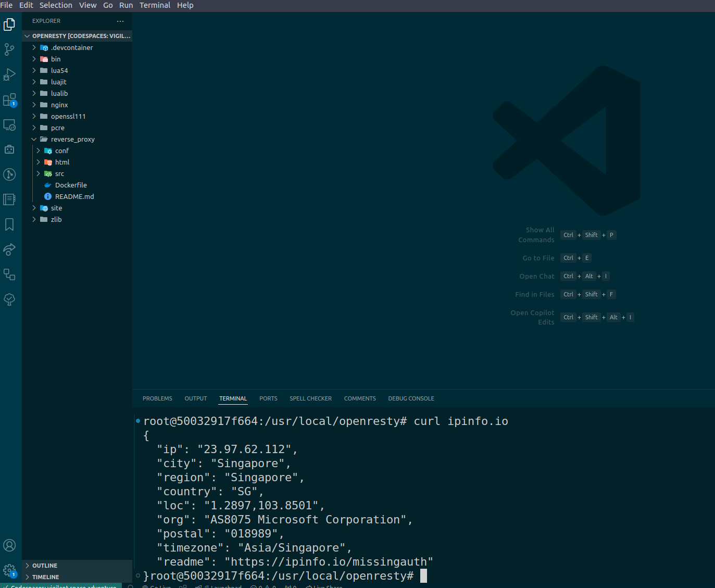Screen dimensions: 715x588
Task: Select the nginx folder
Action: (77, 105)
